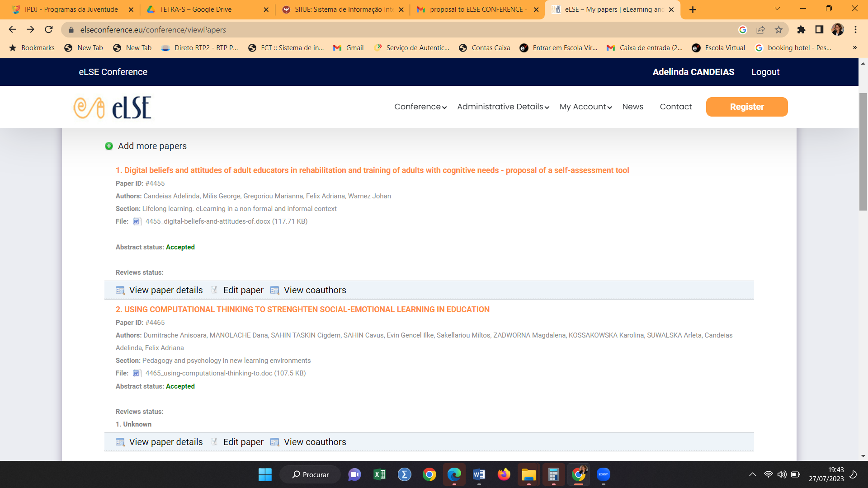Open Firefox from the taskbar
This screenshot has width=868, height=488.
pos(504,474)
